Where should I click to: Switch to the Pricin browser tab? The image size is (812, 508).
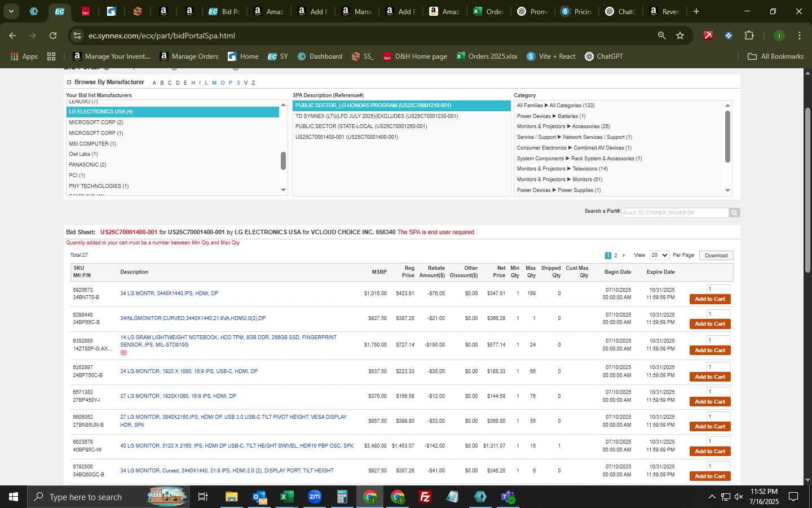click(x=576, y=11)
